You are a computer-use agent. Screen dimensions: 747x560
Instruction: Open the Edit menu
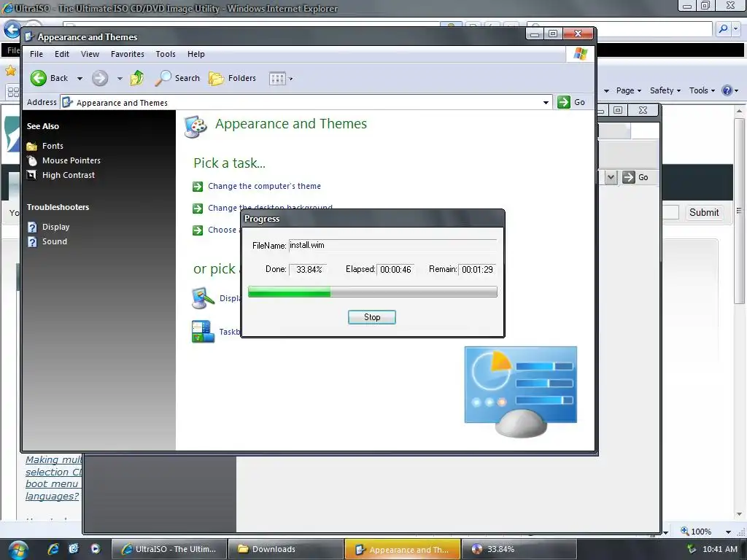point(62,54)
